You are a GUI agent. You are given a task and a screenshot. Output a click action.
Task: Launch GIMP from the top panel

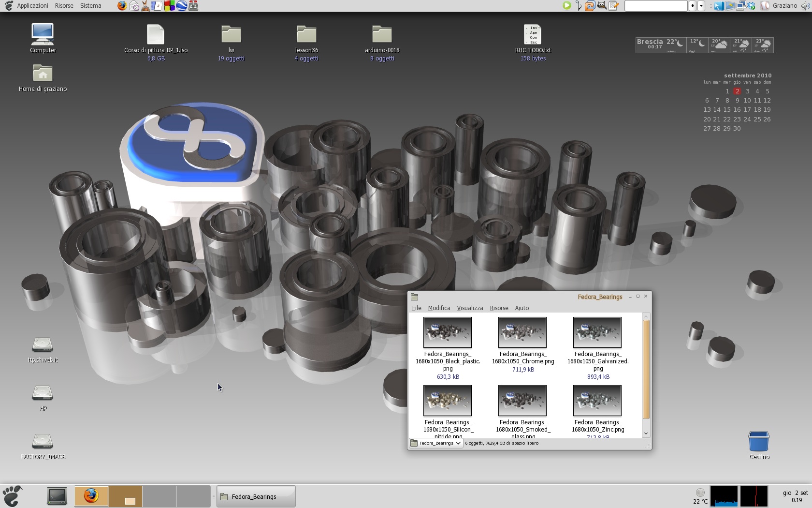(601, 6)
